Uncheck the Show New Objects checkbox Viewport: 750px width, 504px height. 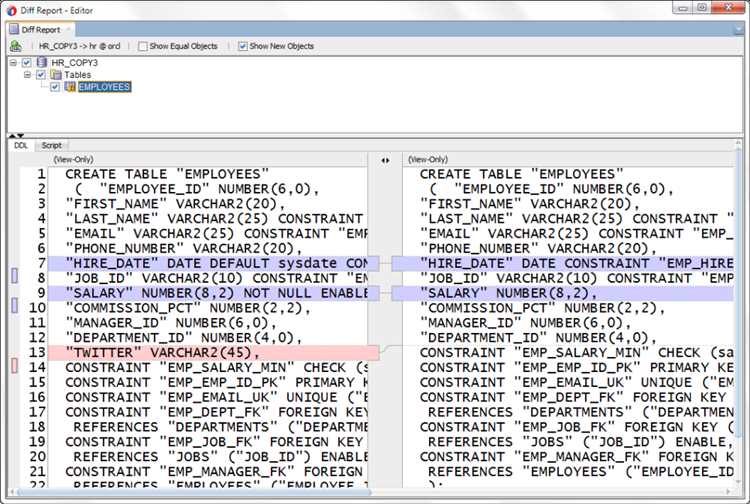click(243, 46)
